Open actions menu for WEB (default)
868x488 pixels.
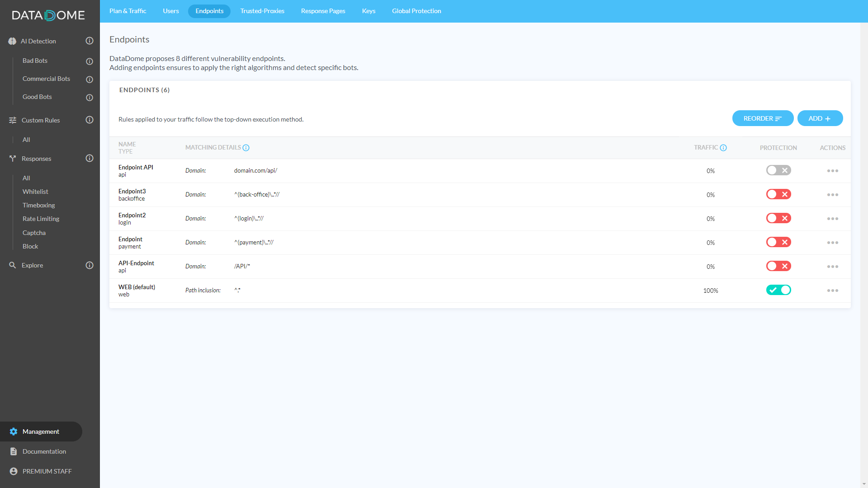832,291
